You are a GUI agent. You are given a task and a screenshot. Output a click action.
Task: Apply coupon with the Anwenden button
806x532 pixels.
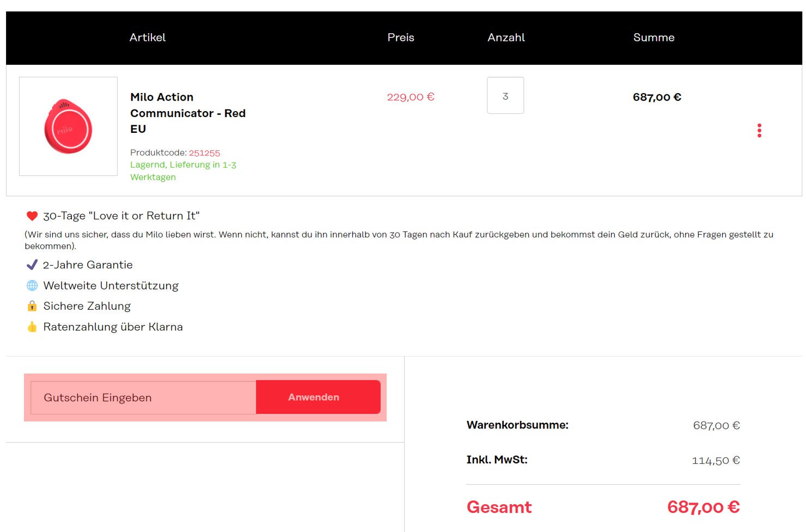(318, 397)
